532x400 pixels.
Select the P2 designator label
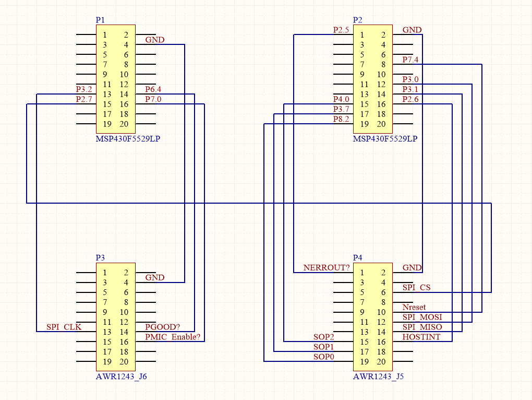click(357, 20)
